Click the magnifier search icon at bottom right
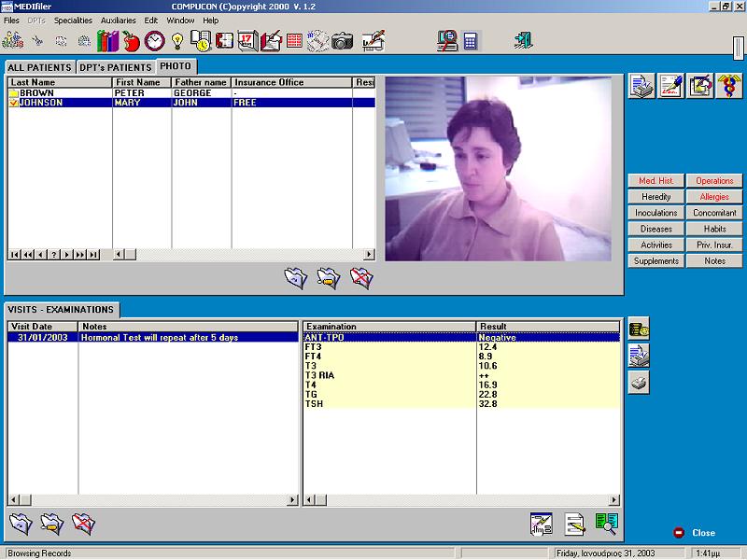 [x=606, y=524]
